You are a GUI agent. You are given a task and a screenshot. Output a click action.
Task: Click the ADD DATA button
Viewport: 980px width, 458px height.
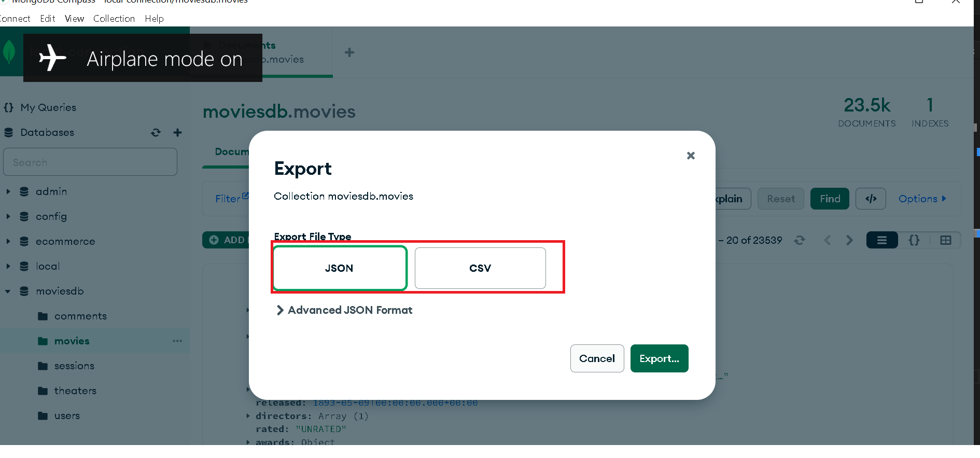(x=226, y=240)
